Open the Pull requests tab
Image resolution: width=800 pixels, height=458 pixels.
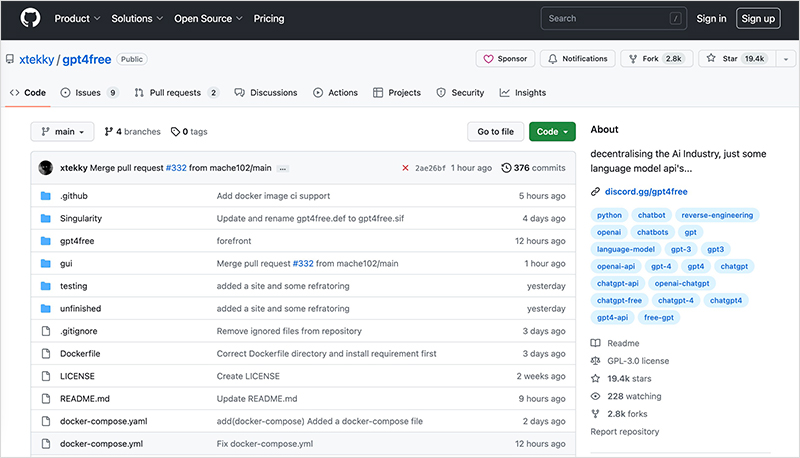click(177, 93)
